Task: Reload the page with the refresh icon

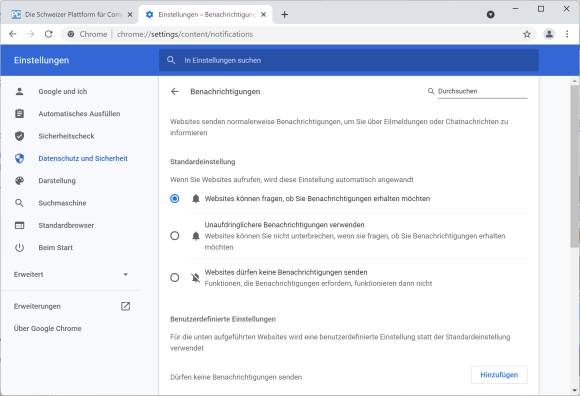Action: tap(48, 34)
